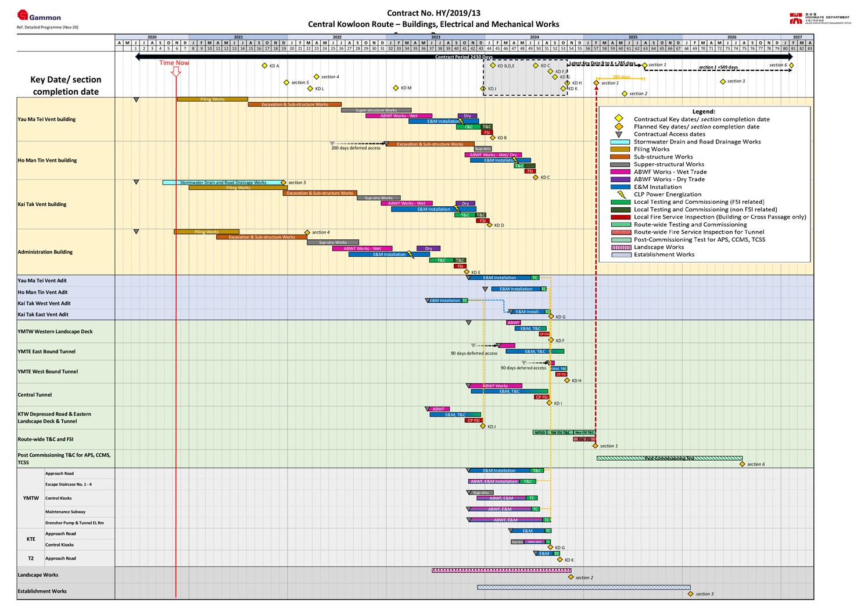The height and width of the screenshot is (614, 868).
Task: Click the Planned Key dates orange diamond in legend
Action: pos(619,127)
